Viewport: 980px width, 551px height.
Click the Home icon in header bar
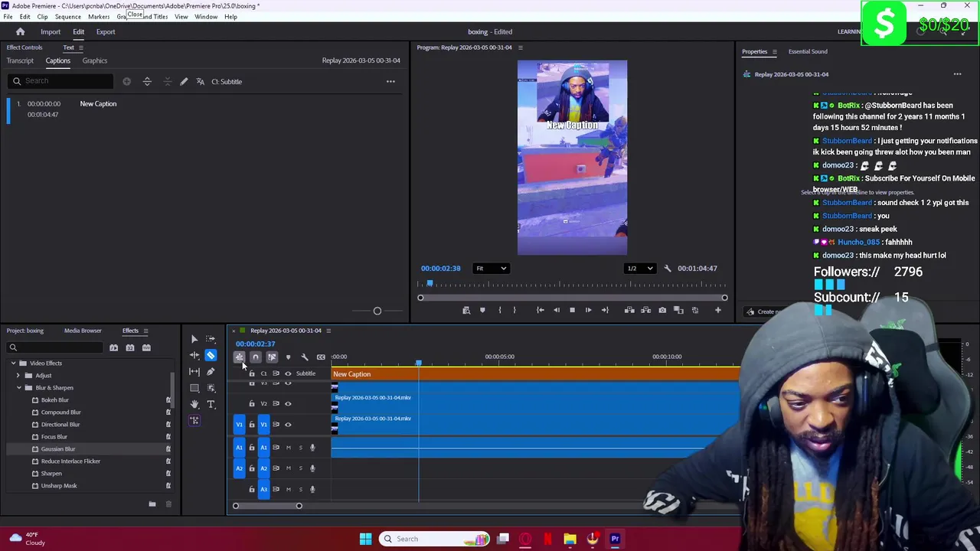20,31
